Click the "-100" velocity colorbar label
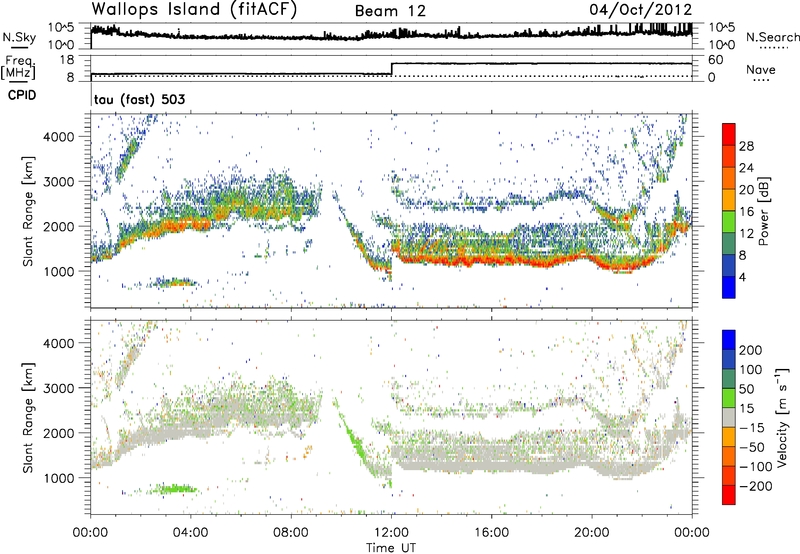The width and height of the screenshot is (800, 554). pyautogui.click(x=756, y=467)
